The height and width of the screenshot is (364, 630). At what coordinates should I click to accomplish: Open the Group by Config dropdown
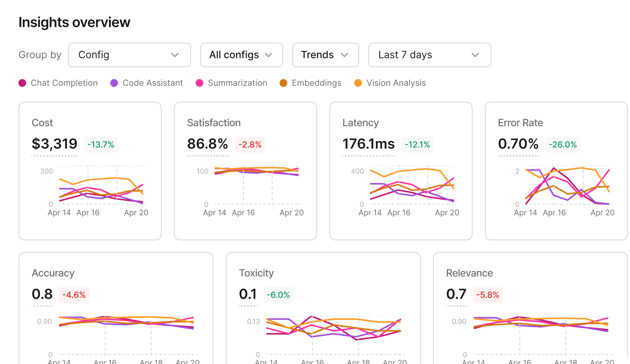pos(129,55)
